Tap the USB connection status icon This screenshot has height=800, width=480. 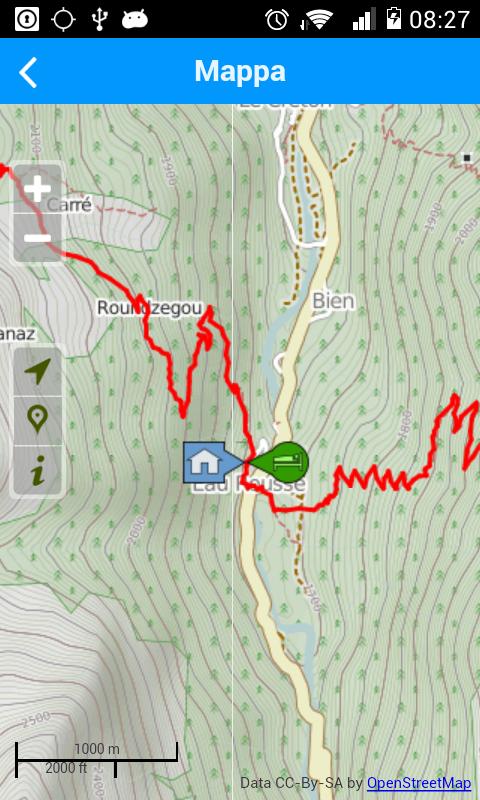point(99,19)
